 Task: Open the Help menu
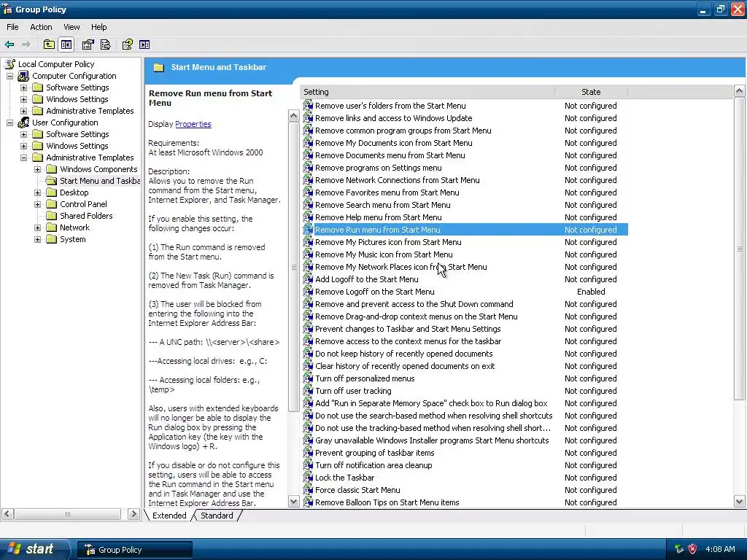click(x=98, y=27)
